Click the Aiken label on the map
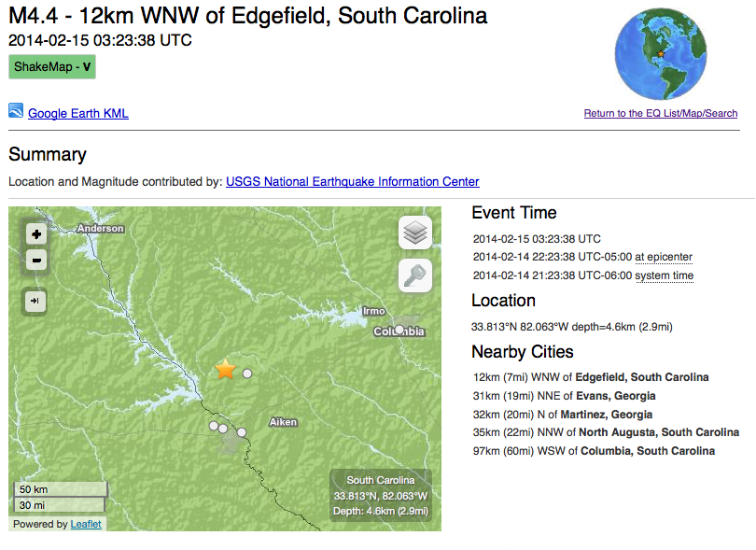 [x=283, y=422]
